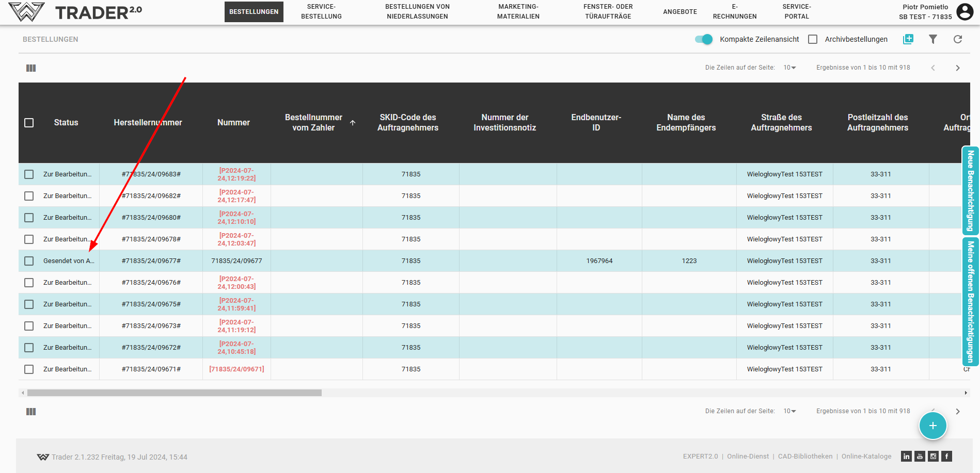Open the CAD-Bibliotheken footer link
Image resolution: width=980 pixels, height=473 pixels.
tap(805, 456)
